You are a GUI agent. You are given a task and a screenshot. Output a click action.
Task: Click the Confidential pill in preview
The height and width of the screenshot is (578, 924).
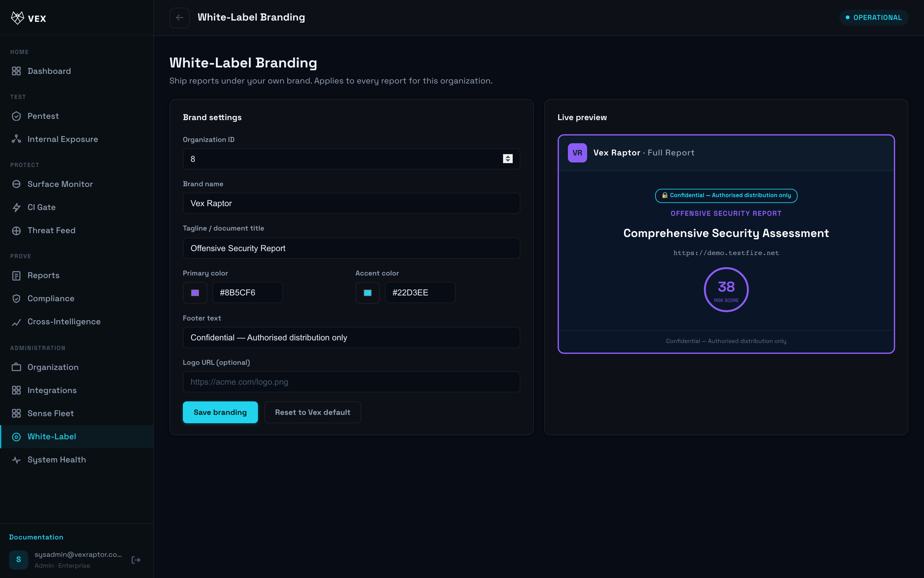click(726, 196)
